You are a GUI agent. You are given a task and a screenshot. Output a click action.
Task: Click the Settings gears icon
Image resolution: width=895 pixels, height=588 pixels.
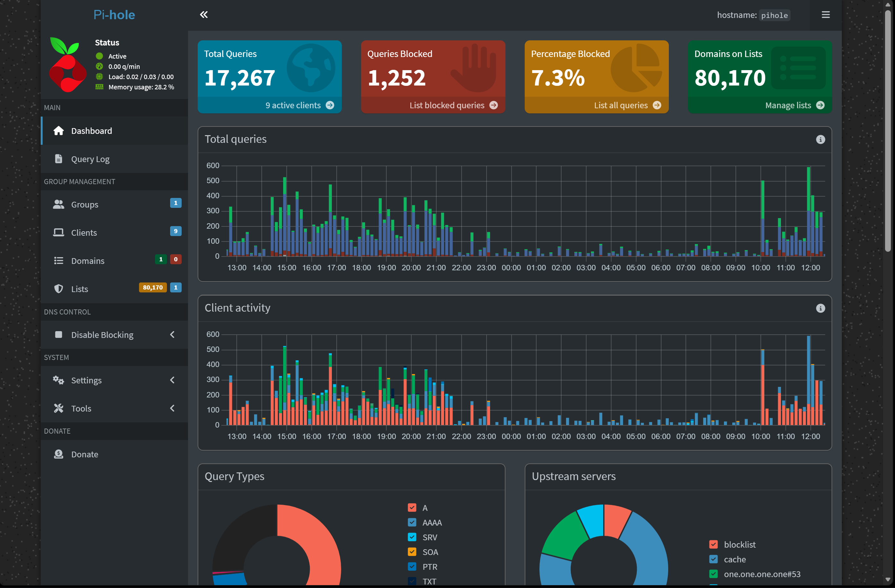58,380
